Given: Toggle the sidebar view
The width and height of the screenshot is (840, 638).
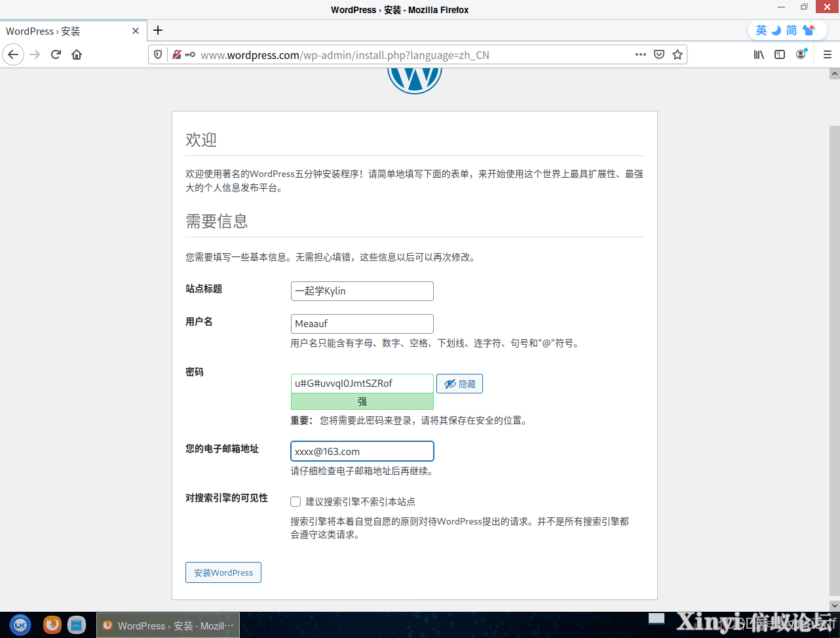Looking at the screenshot, I should click(780, 54).
